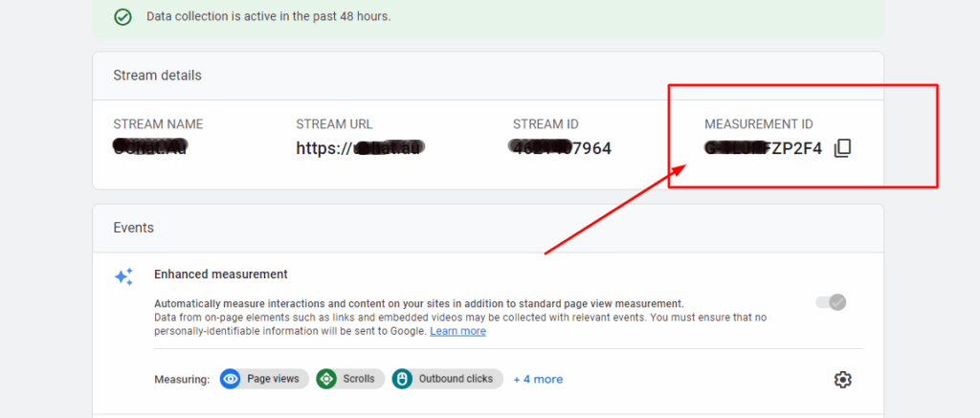980x418 pixels.
Task: Click the data collection active message
Action: click(268, 17)
